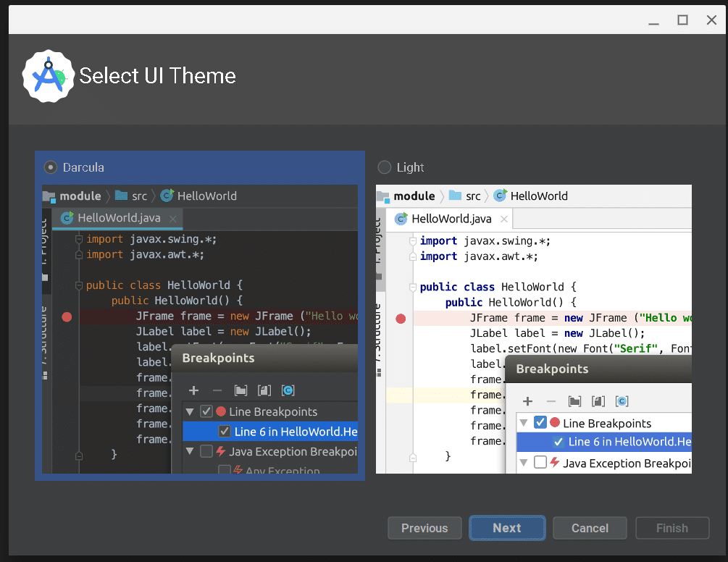Click the remove breakpoint minus in Light preview

pyautogui.click(x=551, y=401)
